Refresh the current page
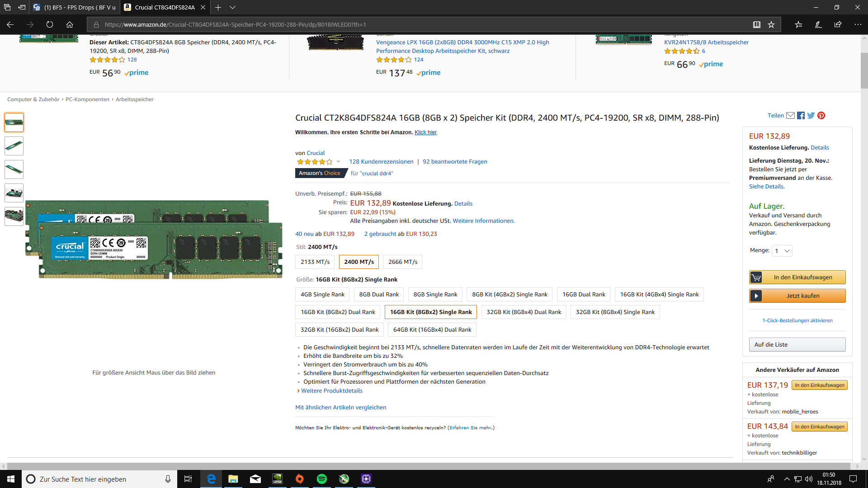868x488 pixels. pyautogui.click(x=50, y=24)
